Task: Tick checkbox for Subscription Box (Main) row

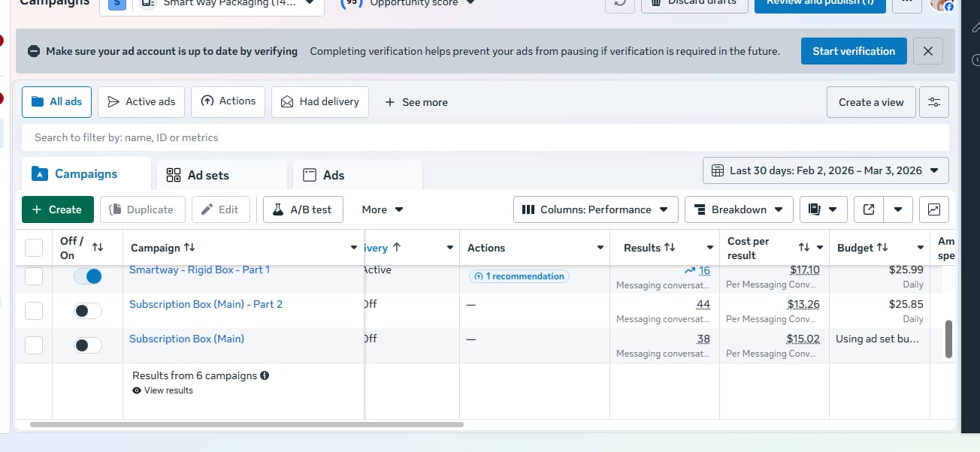Action: 34,345
